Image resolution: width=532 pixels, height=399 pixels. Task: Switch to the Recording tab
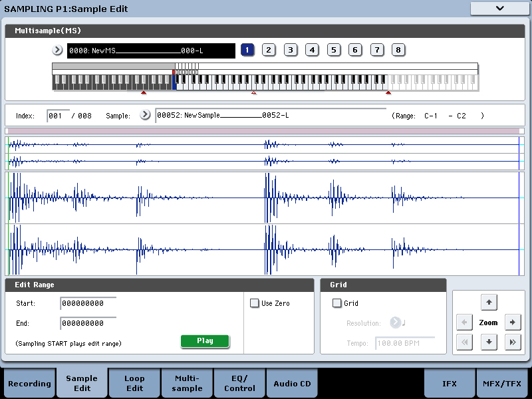[x=29, y=384]
